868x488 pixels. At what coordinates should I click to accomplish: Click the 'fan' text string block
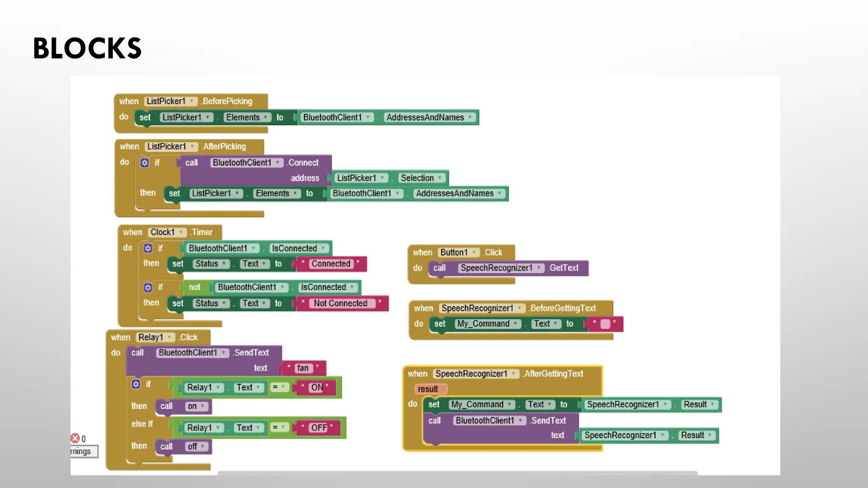tap(303, 368)
